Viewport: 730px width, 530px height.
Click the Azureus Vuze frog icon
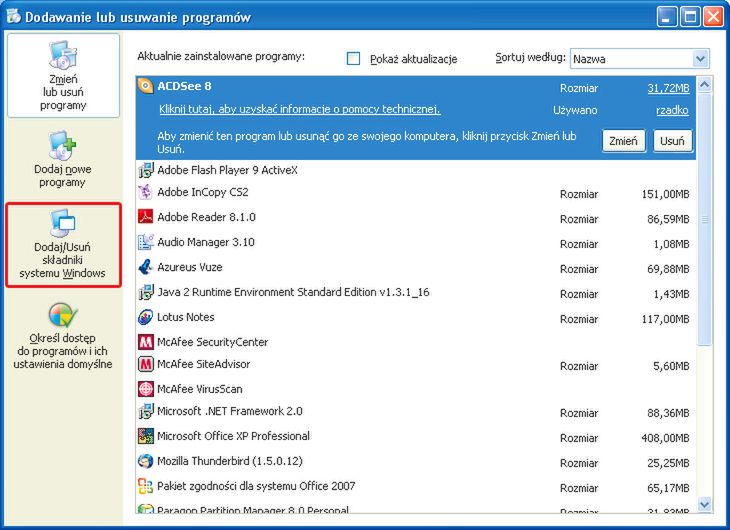pos(144,267)
